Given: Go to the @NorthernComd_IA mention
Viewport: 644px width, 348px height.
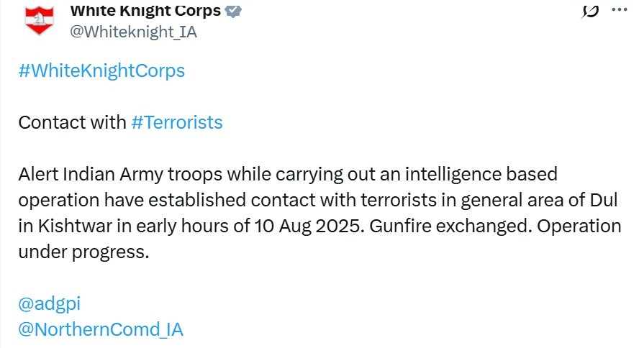Looking at the screenshot, I should [101, 329].
